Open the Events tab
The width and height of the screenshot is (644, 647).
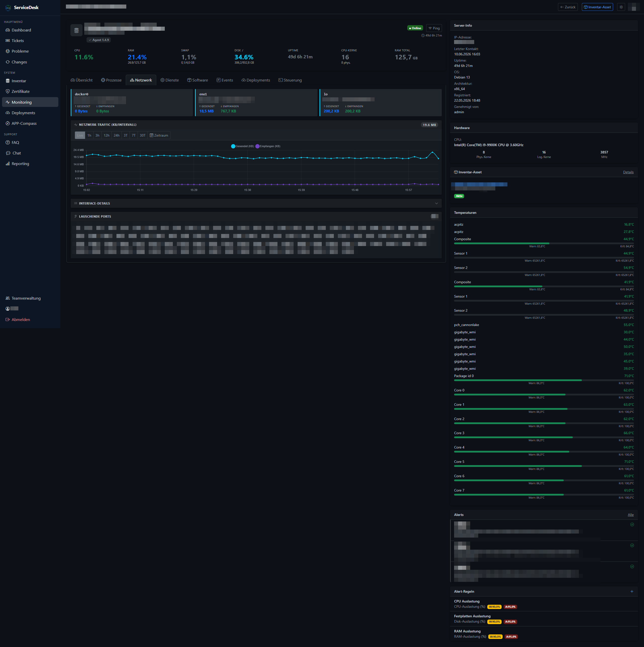point(225,80)
